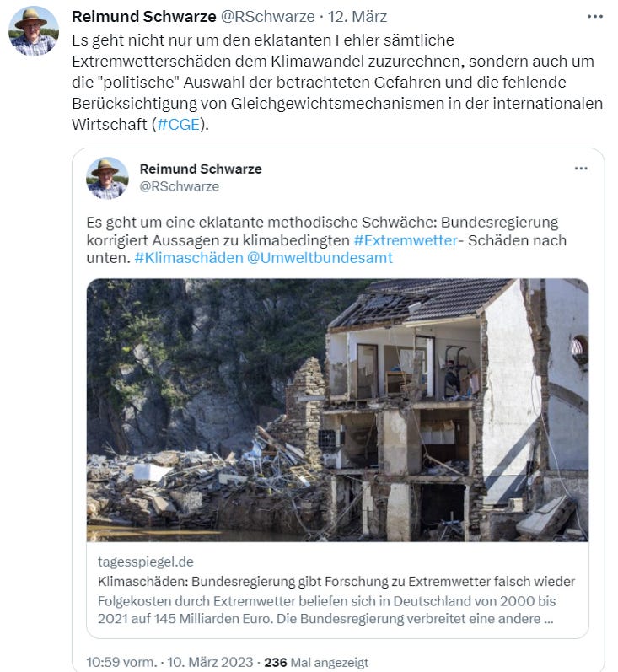The width and height of the screenshot is (618, 672).
Task: Click the @RSchwarze handle in the main tweet
Action: point(267,17)
